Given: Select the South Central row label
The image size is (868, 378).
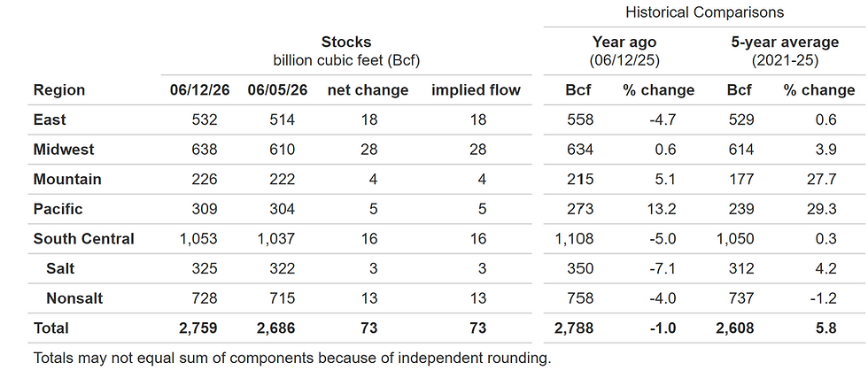Looking at the screenshot, I should (x=83, y=239).
